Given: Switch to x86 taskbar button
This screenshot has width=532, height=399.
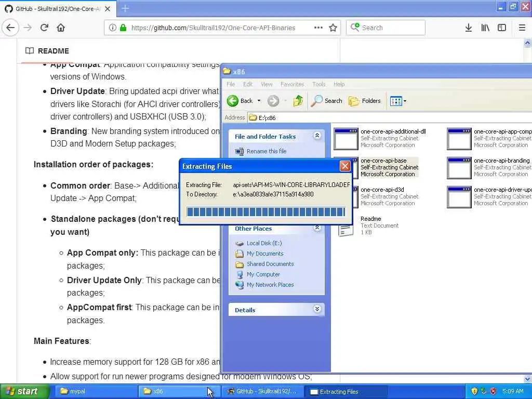Looking at the screenshot, I should click(179, 391).
